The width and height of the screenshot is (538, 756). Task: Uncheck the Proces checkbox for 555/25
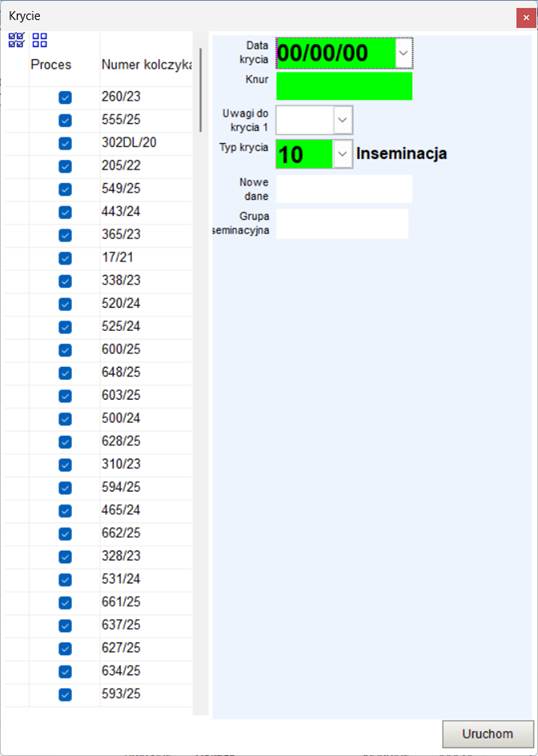(x=65, y=121)
